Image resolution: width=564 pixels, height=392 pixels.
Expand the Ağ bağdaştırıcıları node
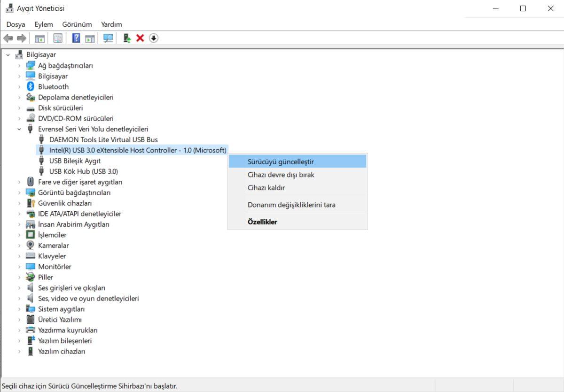pos(19,66)
